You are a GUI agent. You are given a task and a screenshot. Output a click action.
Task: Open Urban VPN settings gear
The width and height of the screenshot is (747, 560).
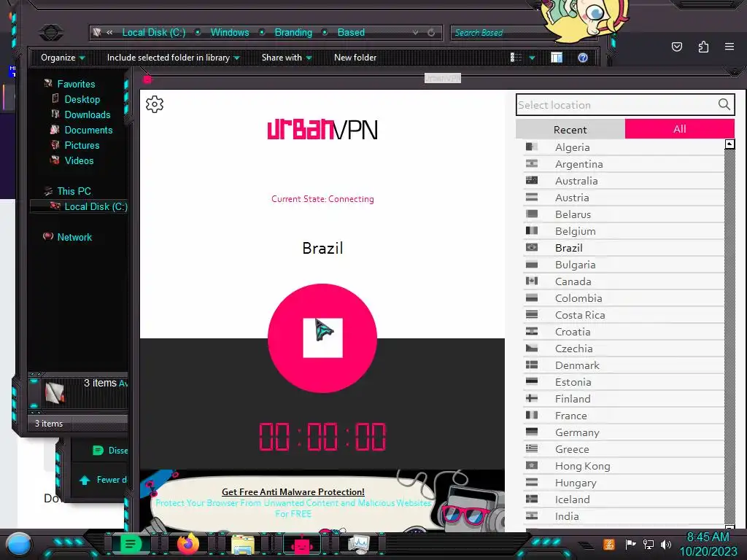155,104
